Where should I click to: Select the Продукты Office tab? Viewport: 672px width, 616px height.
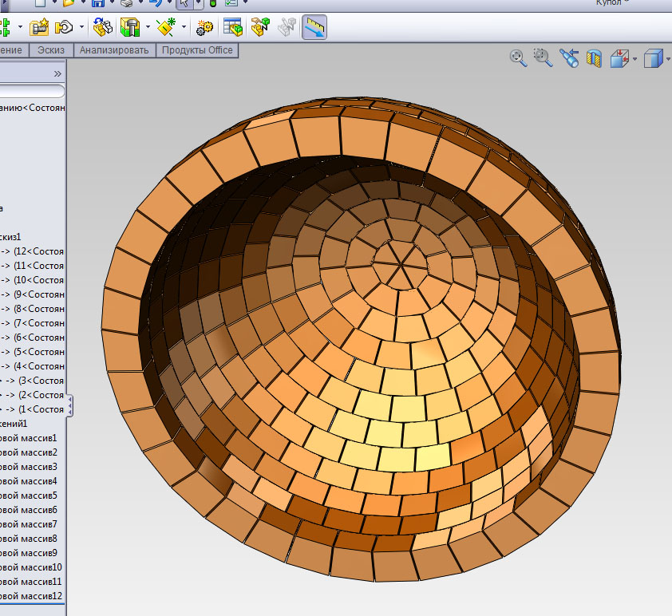(x=197, y=50)
